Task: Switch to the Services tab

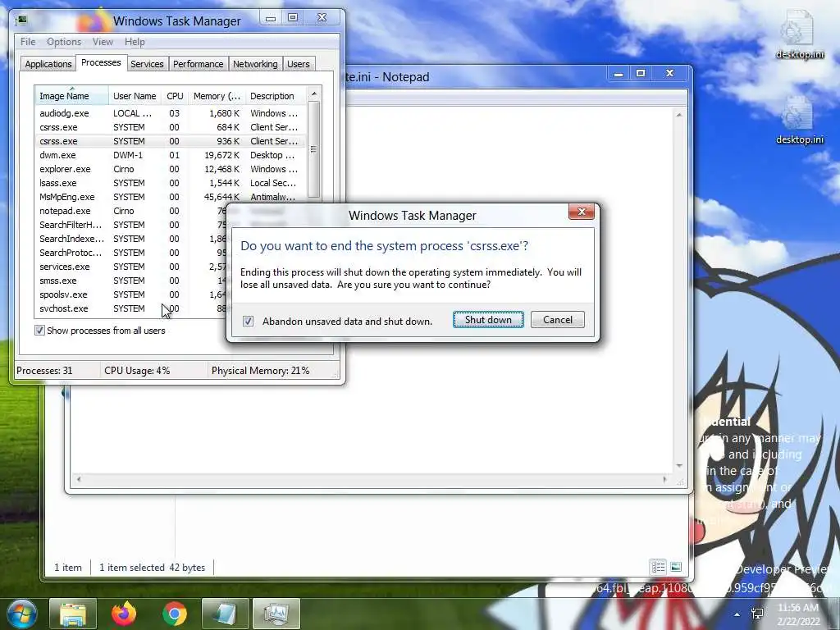Action: click(x=147, y=64)
